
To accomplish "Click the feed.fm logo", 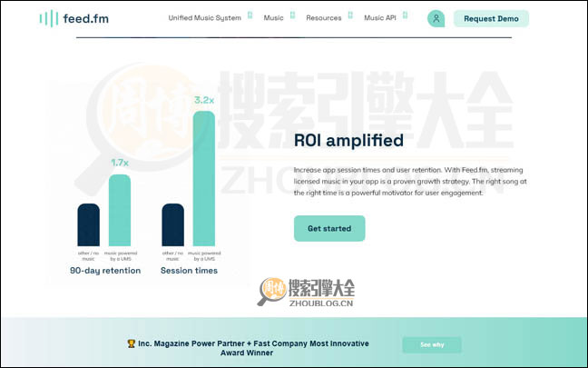I will pyautogui.click(x=73, y=18).
